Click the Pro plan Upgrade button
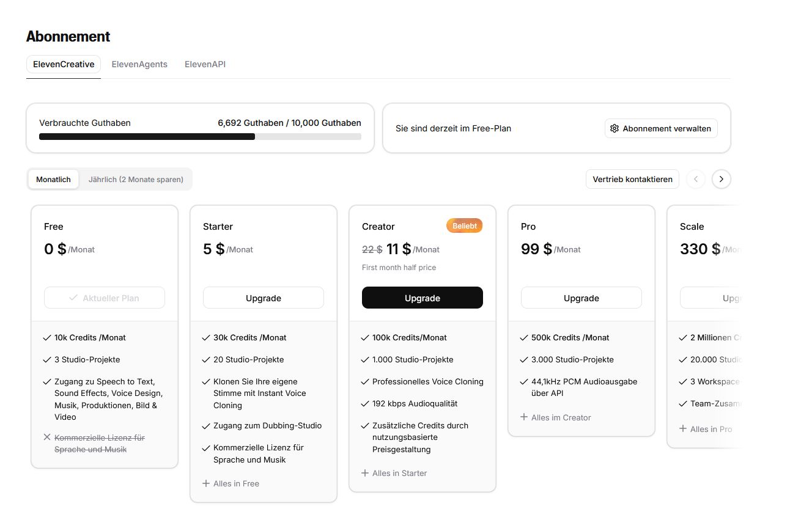 (x=581, y=298)
